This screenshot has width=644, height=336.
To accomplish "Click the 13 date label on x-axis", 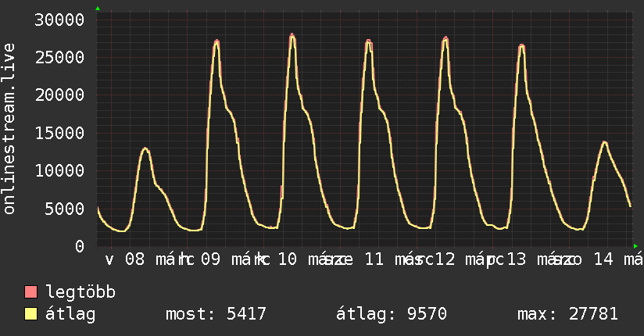I will tap(517, 259).
